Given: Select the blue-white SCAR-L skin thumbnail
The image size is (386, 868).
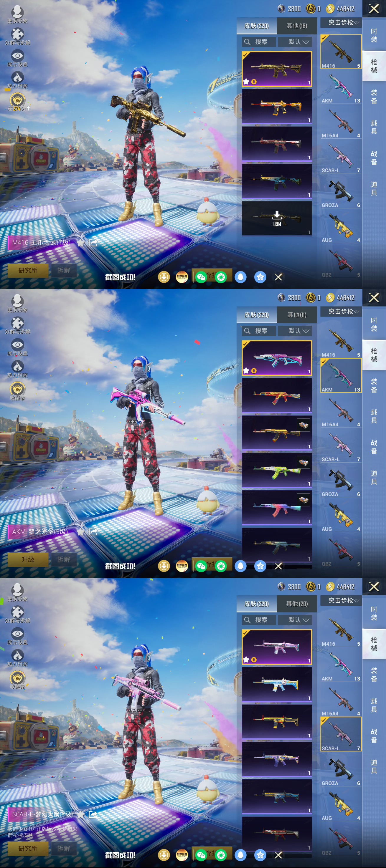Looking at the screenshot, I should pos(277,684).
